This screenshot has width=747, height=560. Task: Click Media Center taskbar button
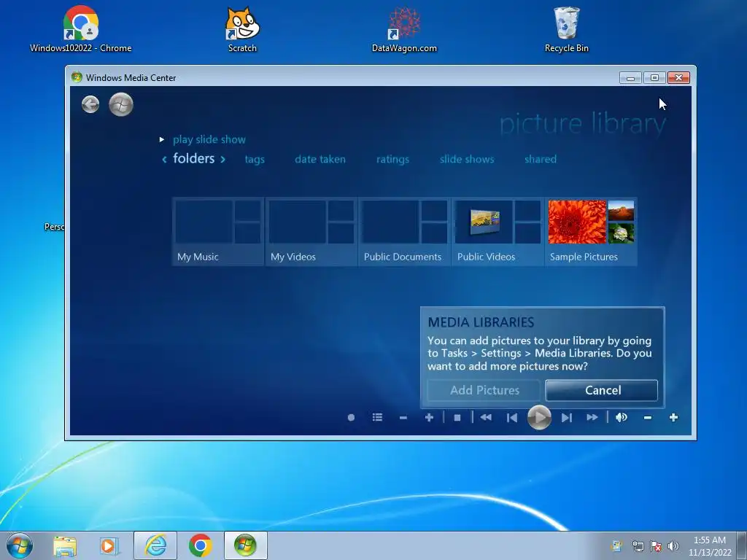pyautogui.click(x=245, y=545)
